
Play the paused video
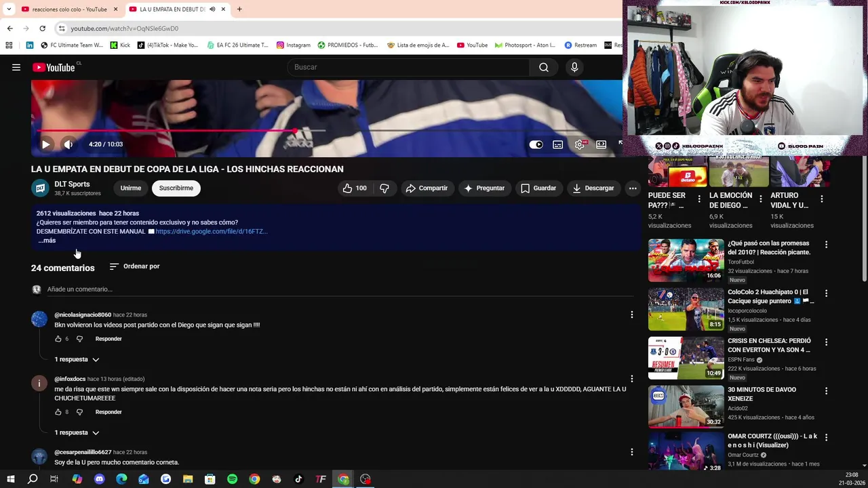[45, 144]
